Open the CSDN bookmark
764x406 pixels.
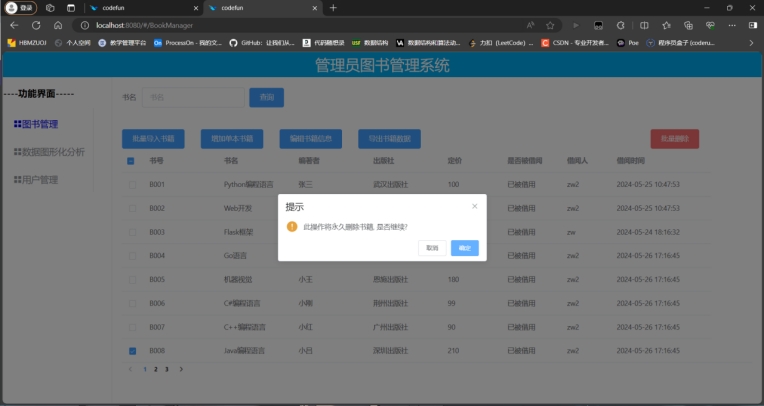pyautogui.click(x=545, y=43)
